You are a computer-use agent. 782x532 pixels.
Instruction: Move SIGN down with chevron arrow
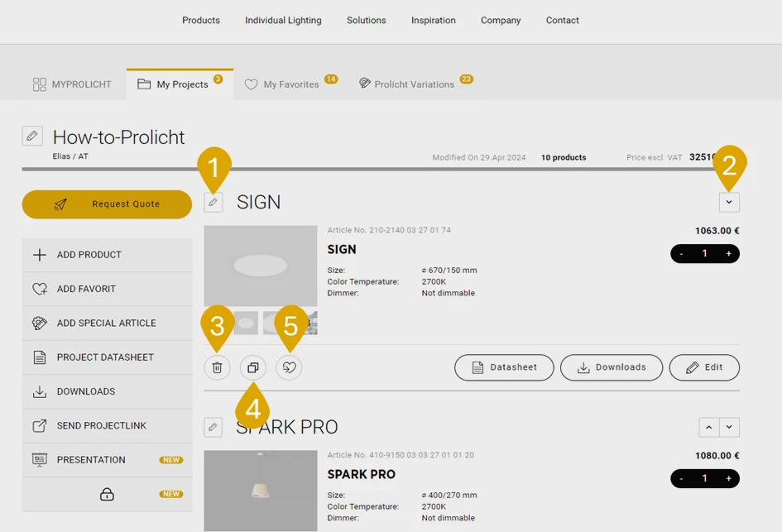729,202
